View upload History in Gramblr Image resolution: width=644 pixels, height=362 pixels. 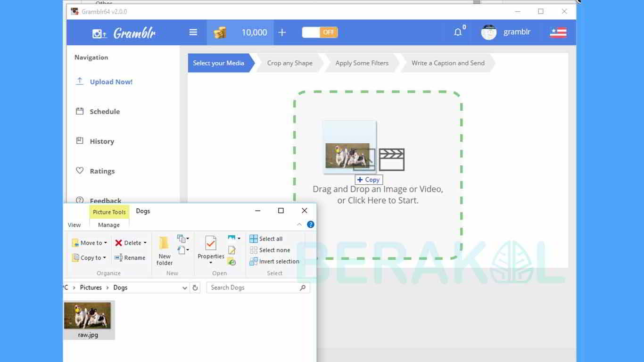(x=102, y=141)
